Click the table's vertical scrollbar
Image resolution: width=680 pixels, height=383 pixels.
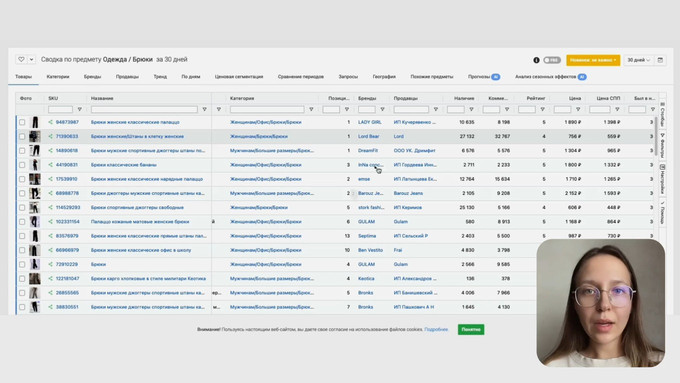[656, 137]
